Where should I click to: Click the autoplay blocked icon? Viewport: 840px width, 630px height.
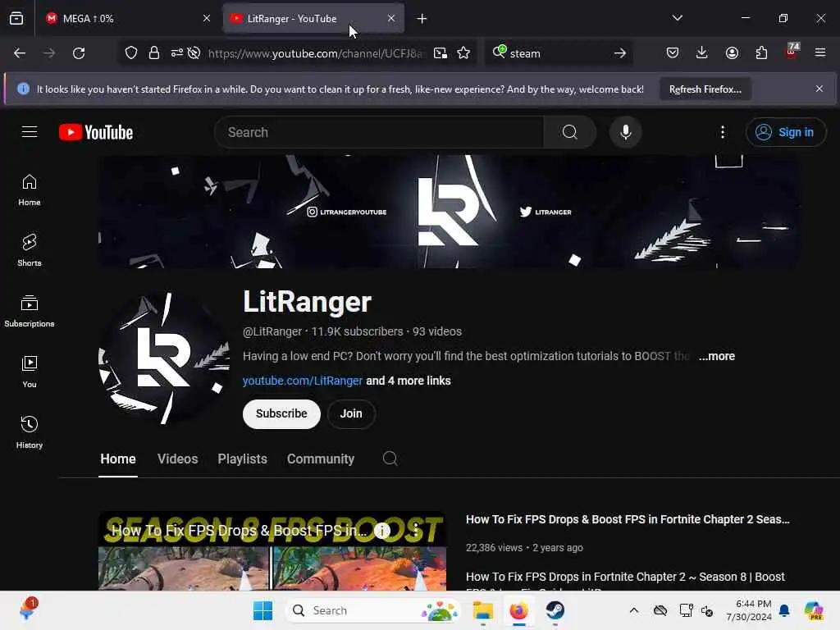(x=194, y=53)
